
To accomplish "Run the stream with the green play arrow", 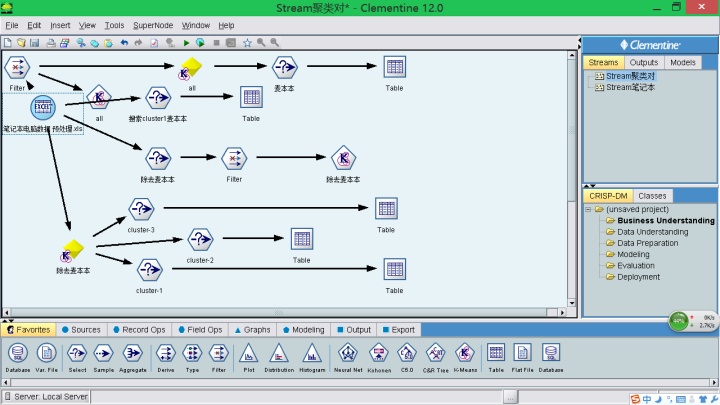I will [x=186, y=43].
